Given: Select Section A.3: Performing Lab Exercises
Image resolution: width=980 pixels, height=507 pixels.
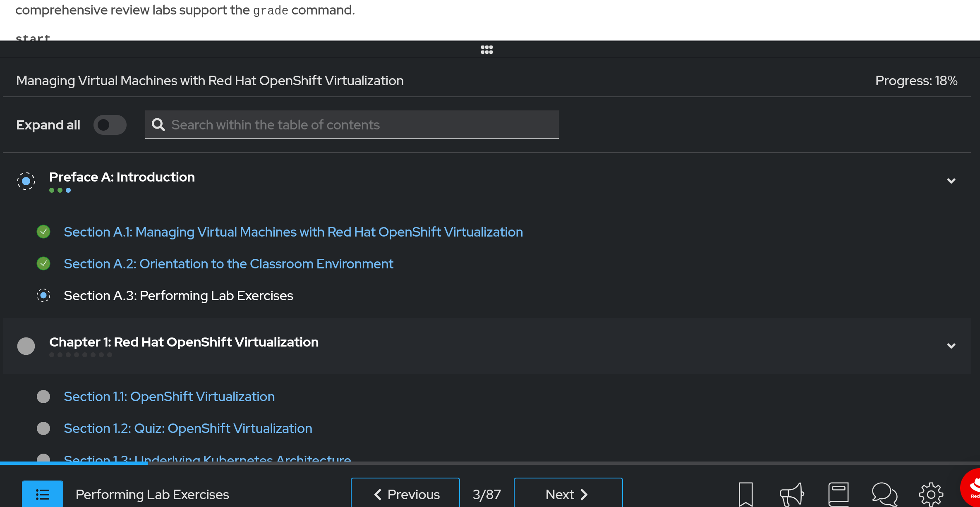Looking at the screenshot, I should [178, 295].
